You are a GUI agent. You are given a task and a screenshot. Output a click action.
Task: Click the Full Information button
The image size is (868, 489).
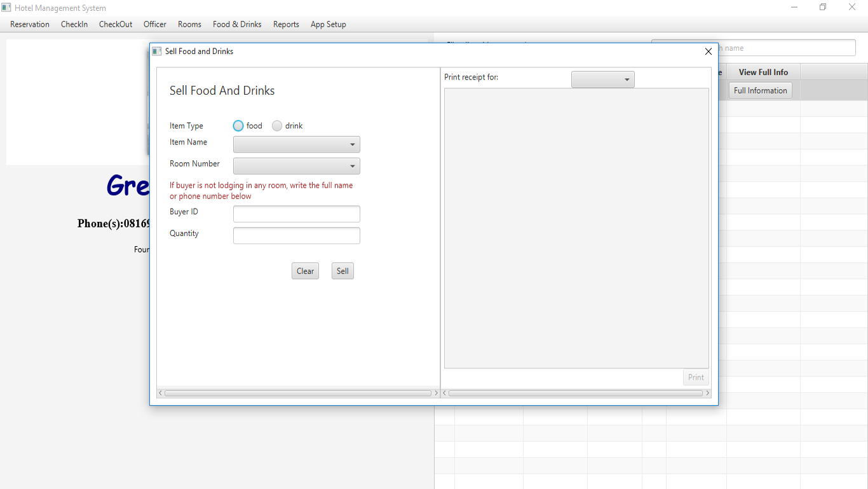point(760,90)
